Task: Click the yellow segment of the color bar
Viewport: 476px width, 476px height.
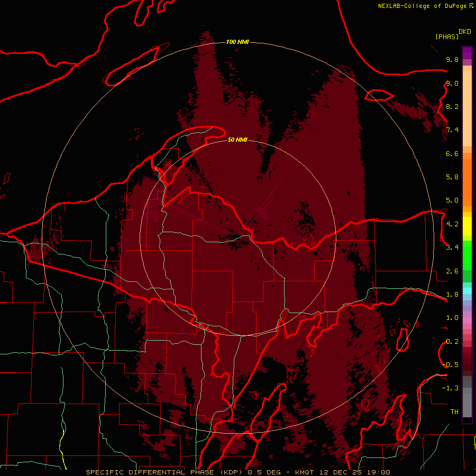Action: pyautogui.click(x=467, y=226)
